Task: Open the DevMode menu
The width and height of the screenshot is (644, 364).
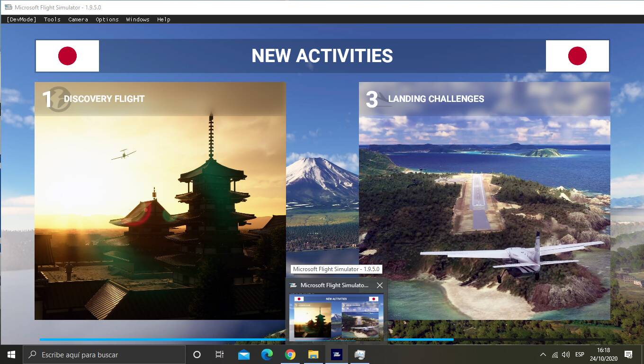Action: coord(21,19)
